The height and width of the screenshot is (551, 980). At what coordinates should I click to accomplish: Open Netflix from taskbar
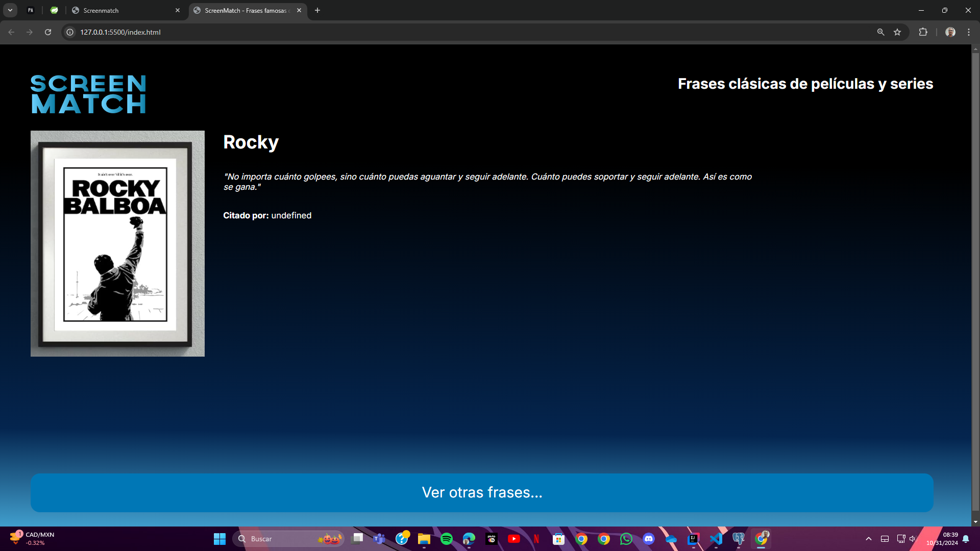(536, 539)
